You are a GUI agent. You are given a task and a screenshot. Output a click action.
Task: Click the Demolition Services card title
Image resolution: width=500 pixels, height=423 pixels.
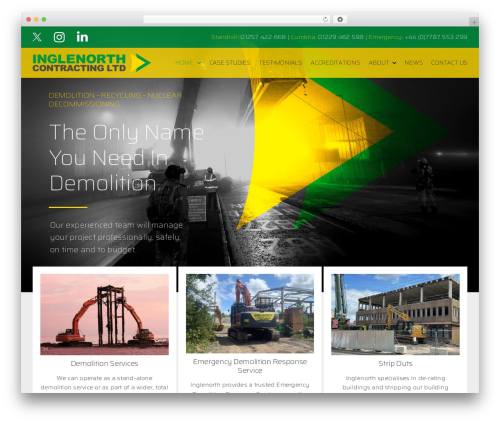point(104,363)
